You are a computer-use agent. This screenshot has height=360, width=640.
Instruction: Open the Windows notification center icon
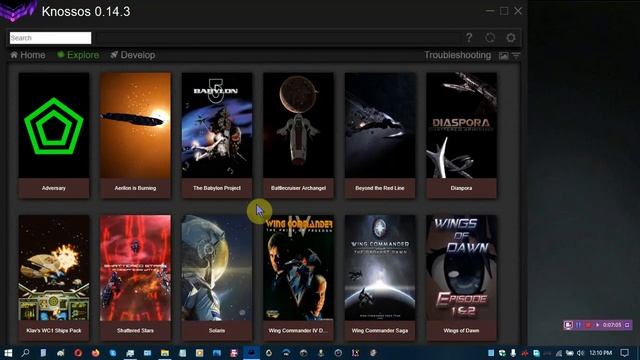[x=624, y=353]
